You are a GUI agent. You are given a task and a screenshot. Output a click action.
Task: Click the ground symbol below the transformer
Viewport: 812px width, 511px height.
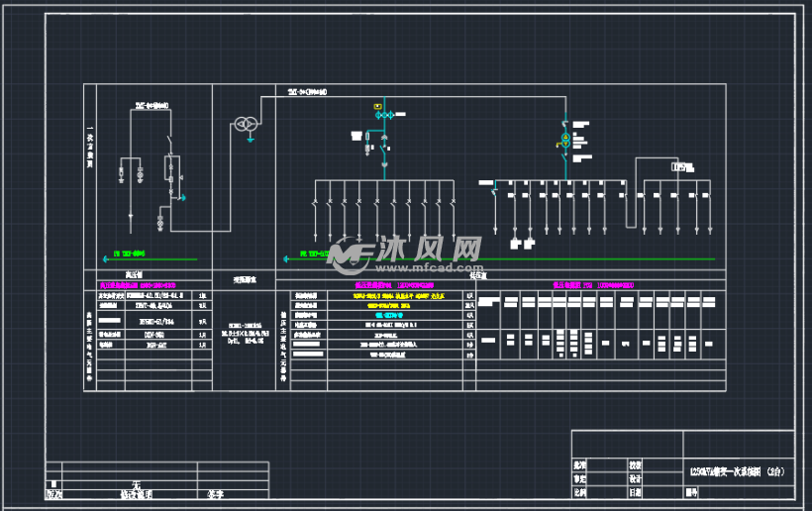(251, 139)
